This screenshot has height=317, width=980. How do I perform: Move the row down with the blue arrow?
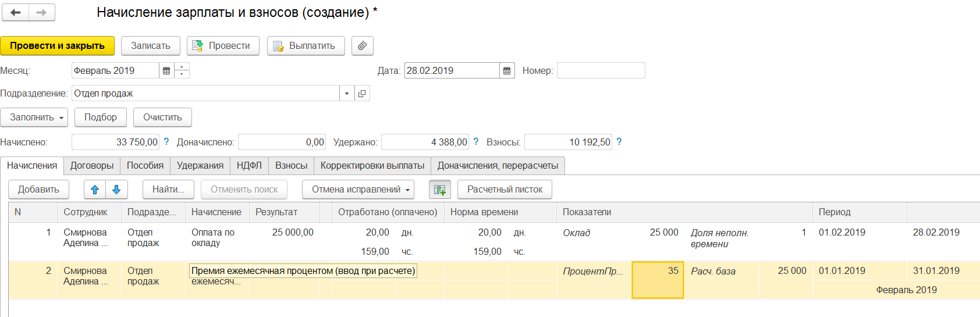click(116, 190)
